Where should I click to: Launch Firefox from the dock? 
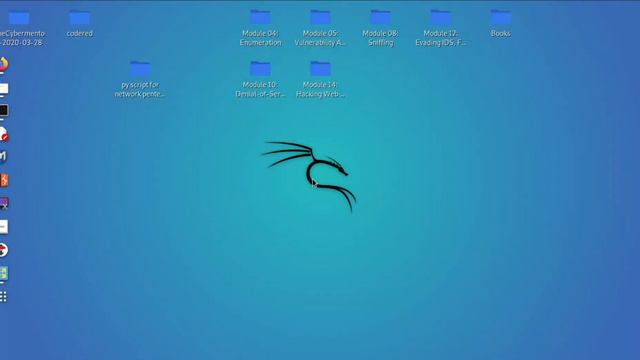(4, 64)
